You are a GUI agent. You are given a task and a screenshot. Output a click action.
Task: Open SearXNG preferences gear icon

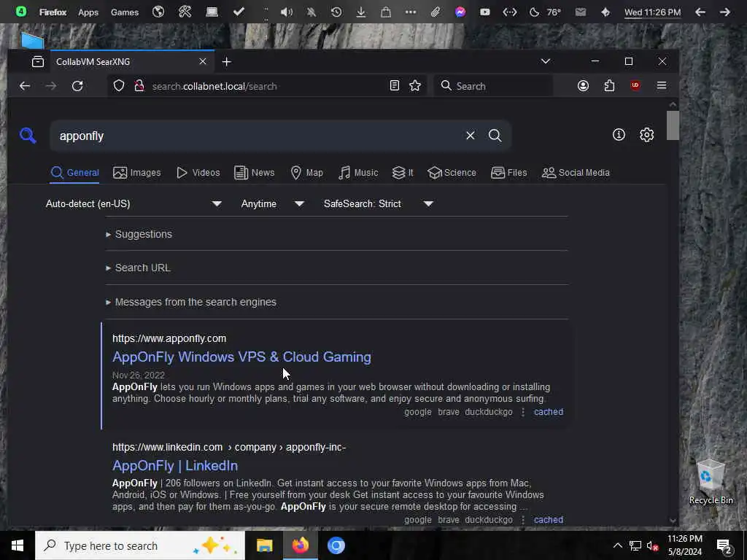click(646, 135)
